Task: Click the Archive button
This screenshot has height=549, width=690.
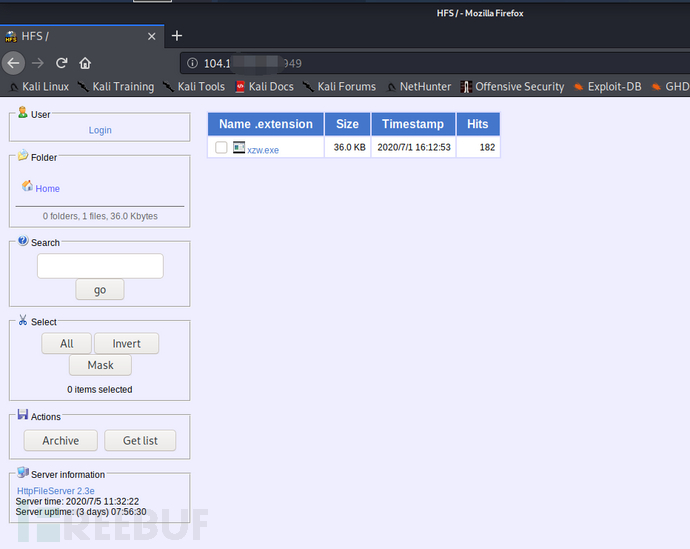Action: click(61, 440)
